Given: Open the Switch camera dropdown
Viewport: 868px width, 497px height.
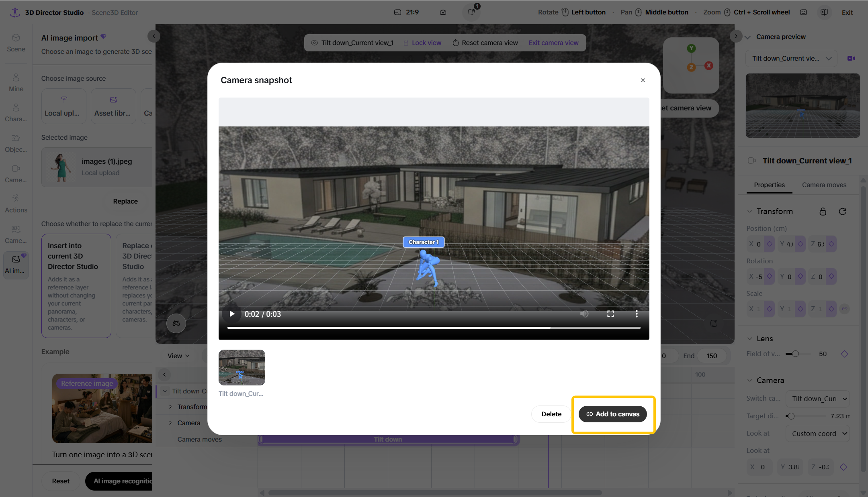Looking at the screenshot, I should [818, 399].
